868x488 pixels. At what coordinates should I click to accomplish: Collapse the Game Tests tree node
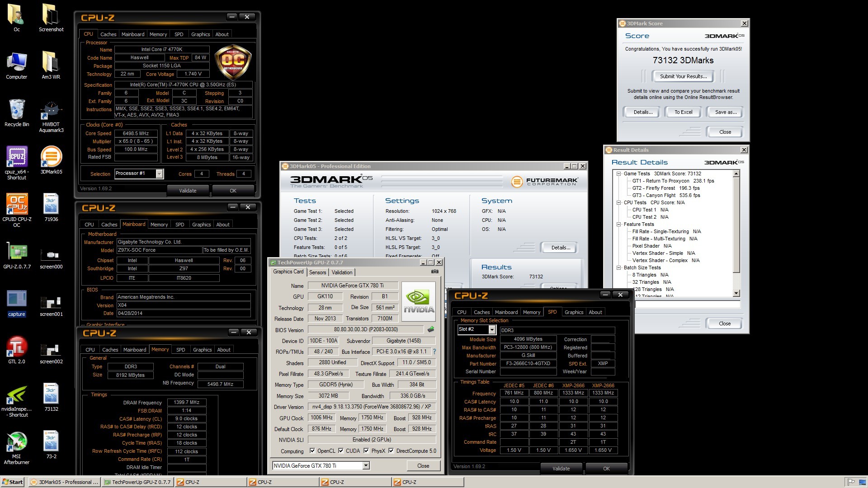point(618,174)
